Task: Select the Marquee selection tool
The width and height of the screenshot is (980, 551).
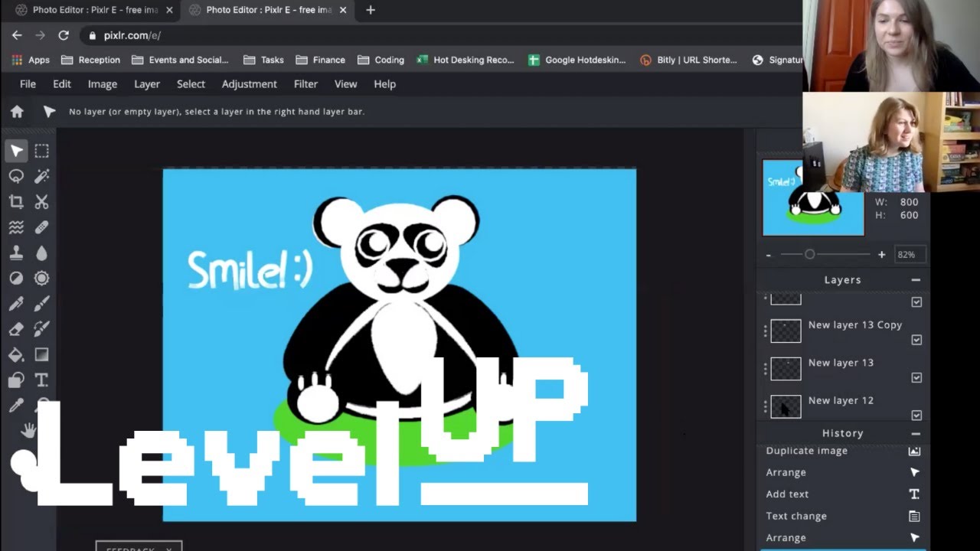Action: [x=41, y=152]
